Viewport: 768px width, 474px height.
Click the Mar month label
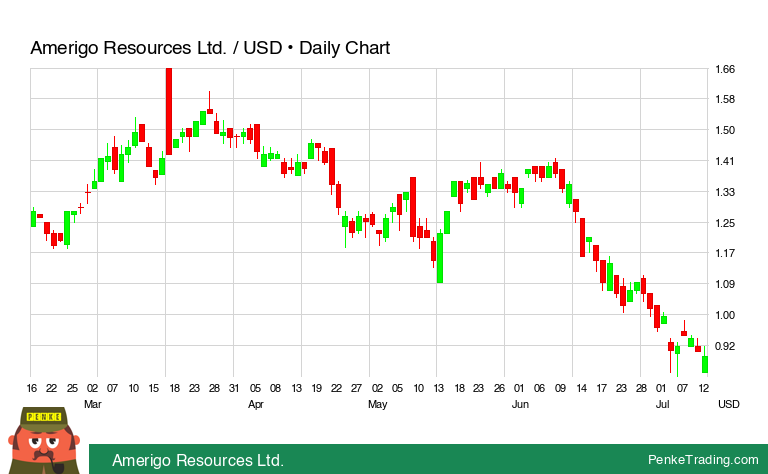click(93, 404)
